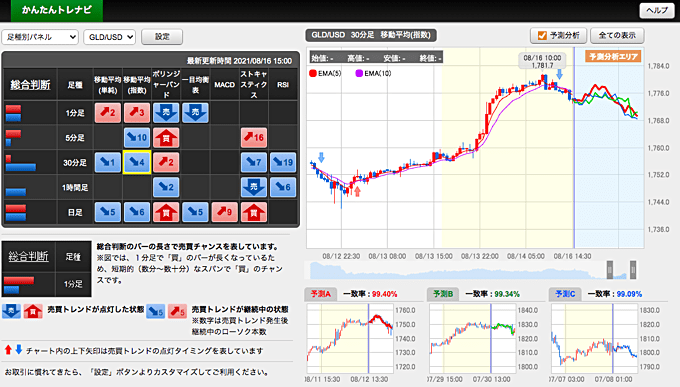The height and width of the screenshot is (387, 680).
Task: Click the purple EMA(10) legend marker
Action: (359, 73)
